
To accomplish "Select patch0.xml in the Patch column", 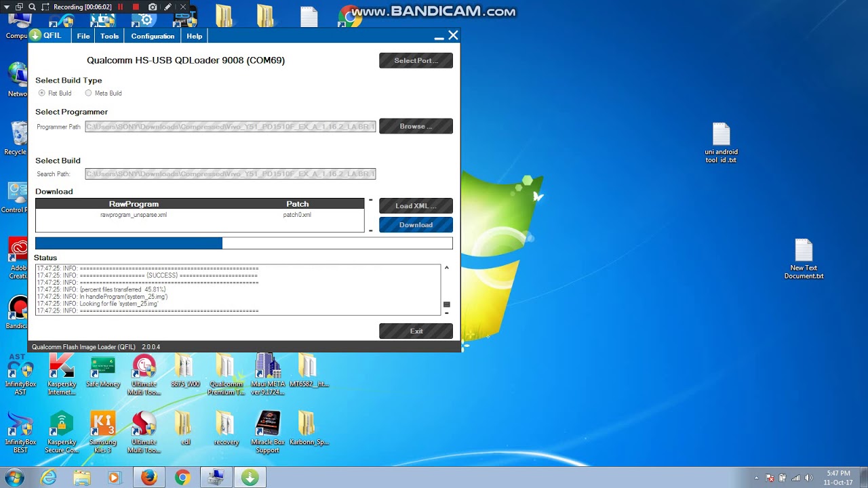I will (x=297, y=215).
